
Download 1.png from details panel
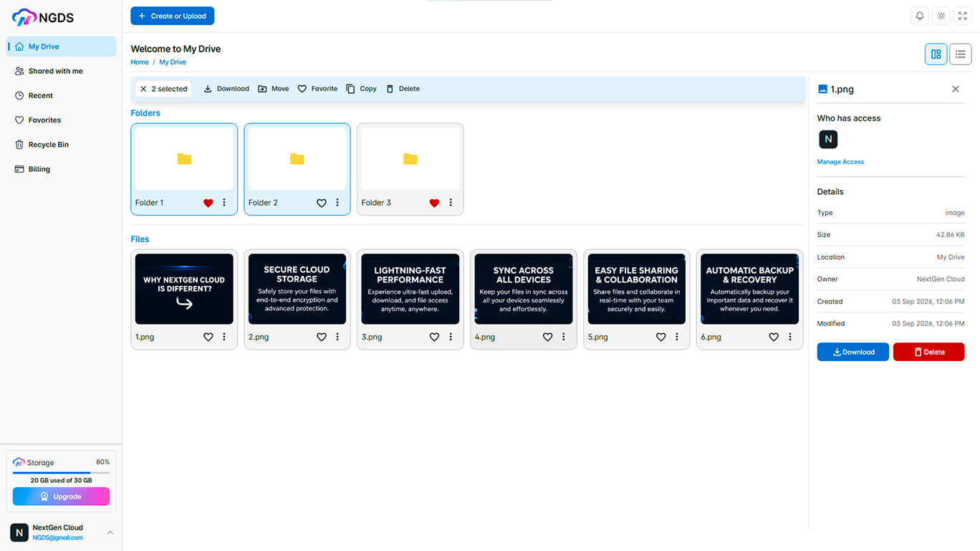pos(853,352)
